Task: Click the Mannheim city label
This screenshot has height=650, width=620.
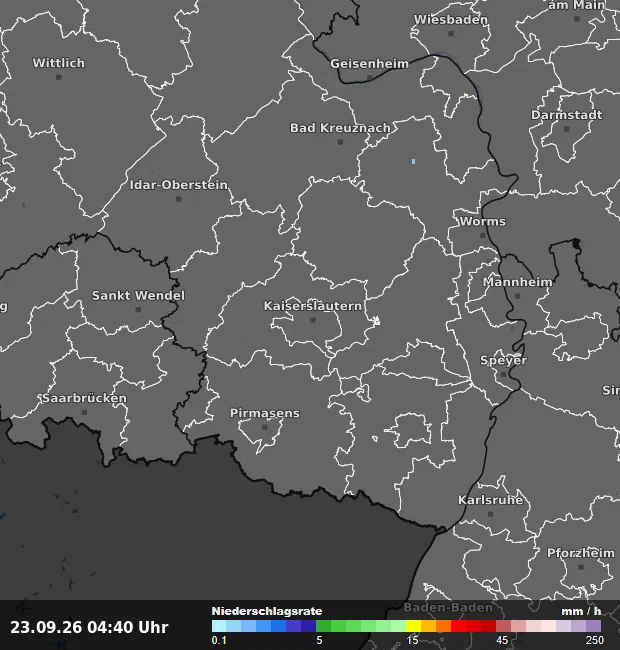Action: pyautogui.click(x=518, y=282)
